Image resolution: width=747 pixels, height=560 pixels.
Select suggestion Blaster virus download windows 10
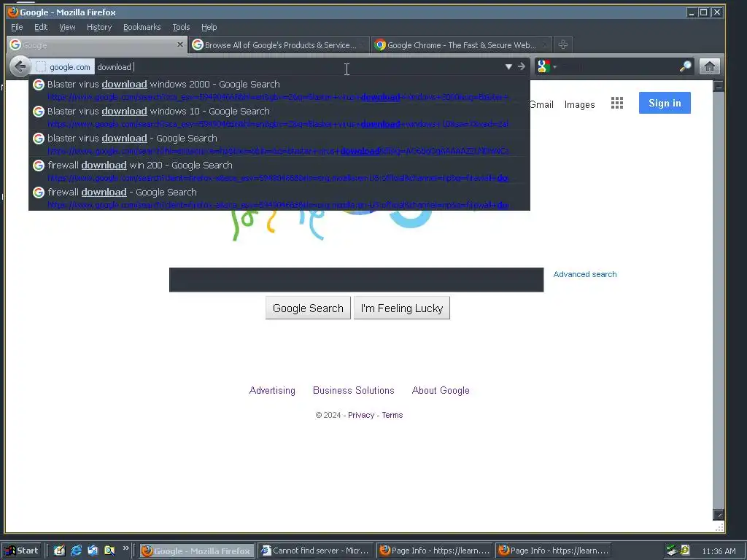tap(279, 117)
